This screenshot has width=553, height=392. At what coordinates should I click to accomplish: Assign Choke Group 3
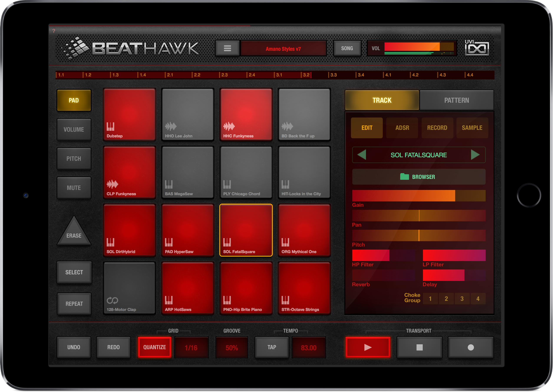coord(462,299)
